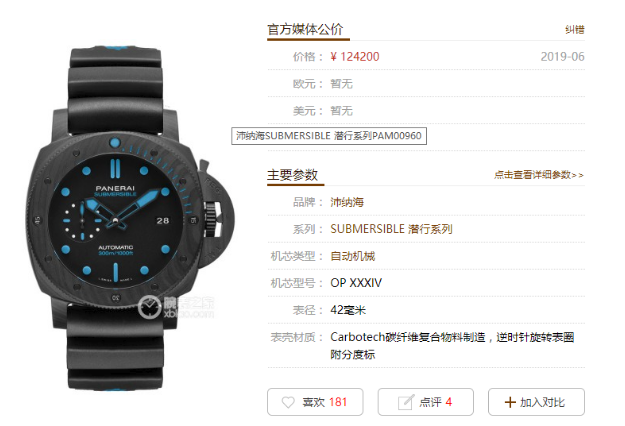Click the price ¥ 124200
625x426 pixels.
pos(355,57)
